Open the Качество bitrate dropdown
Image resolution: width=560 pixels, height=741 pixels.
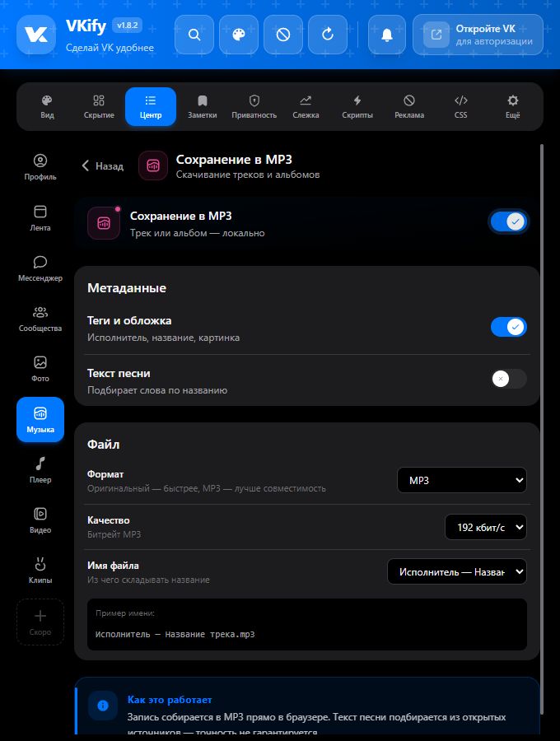[x=486, y=527]
